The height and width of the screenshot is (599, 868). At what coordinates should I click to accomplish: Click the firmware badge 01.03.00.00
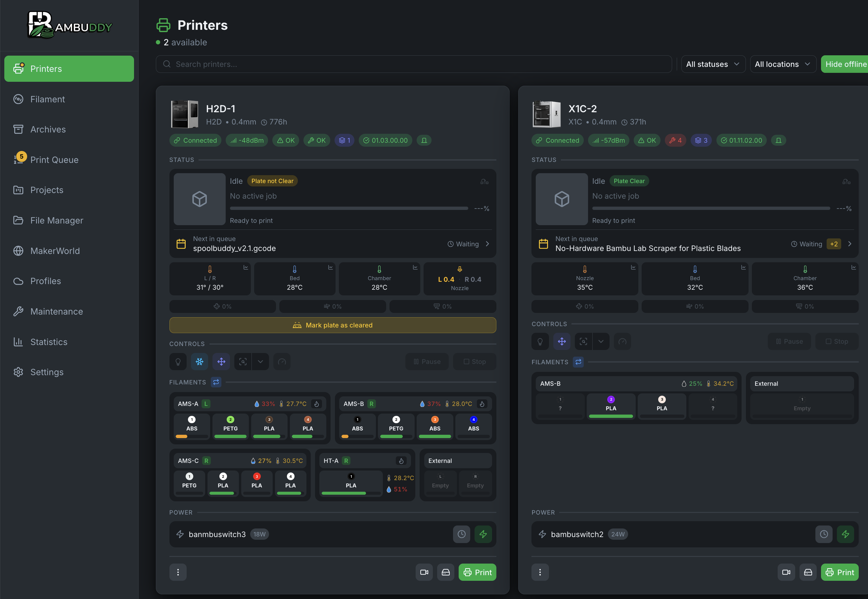pyautogui.click(x=386, y=140)
